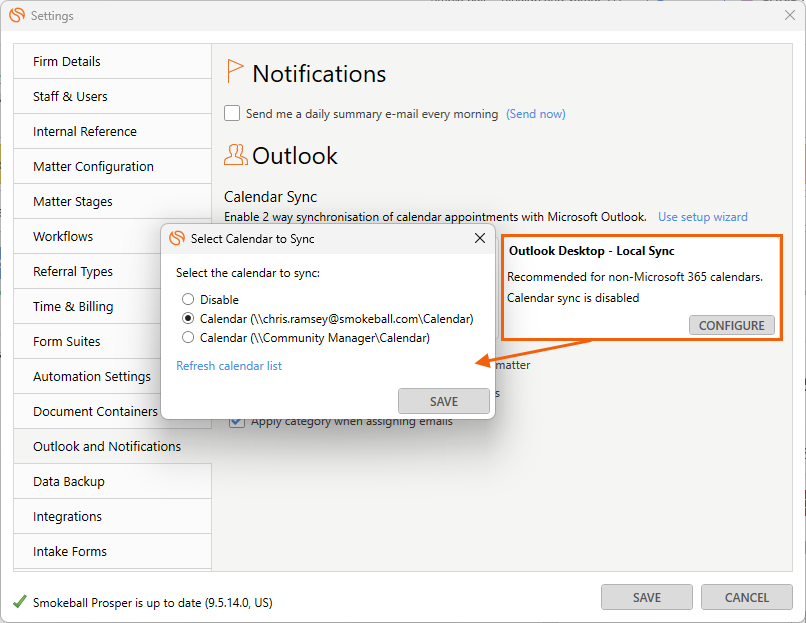
Task: Click the Calendar Sync heading
Action: click(270, 197)
